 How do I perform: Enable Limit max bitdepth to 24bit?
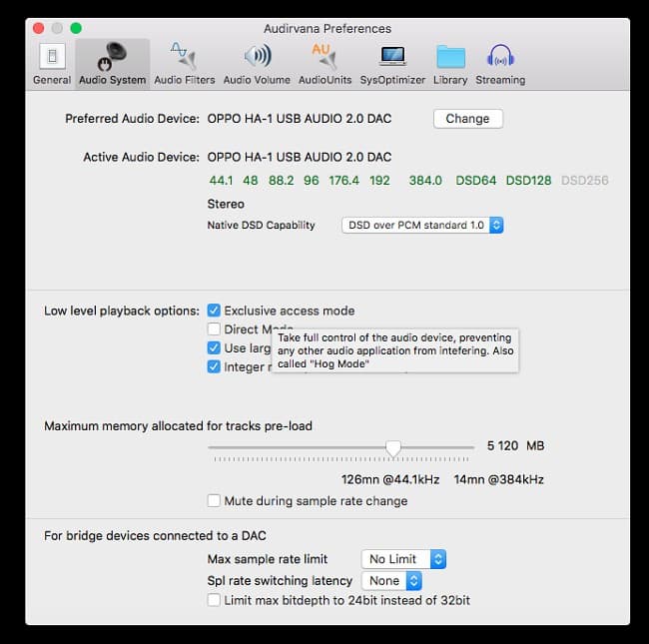tap(214, 600)
